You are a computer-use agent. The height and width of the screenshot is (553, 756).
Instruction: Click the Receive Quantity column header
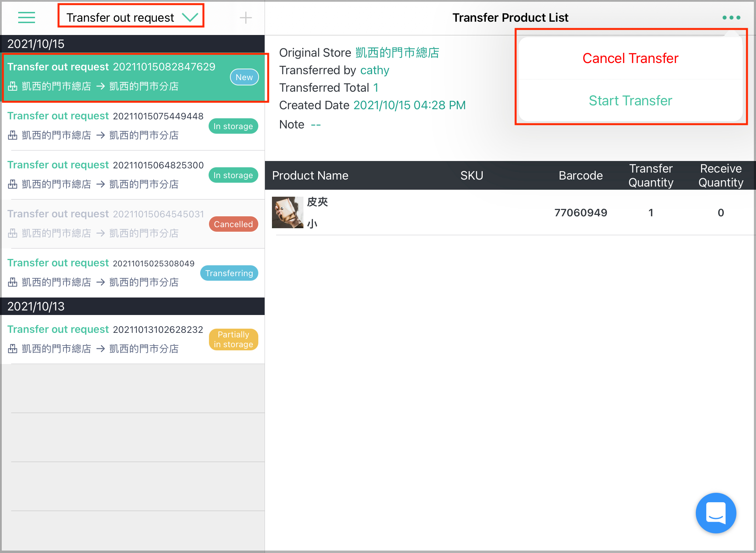click(721, 175)
